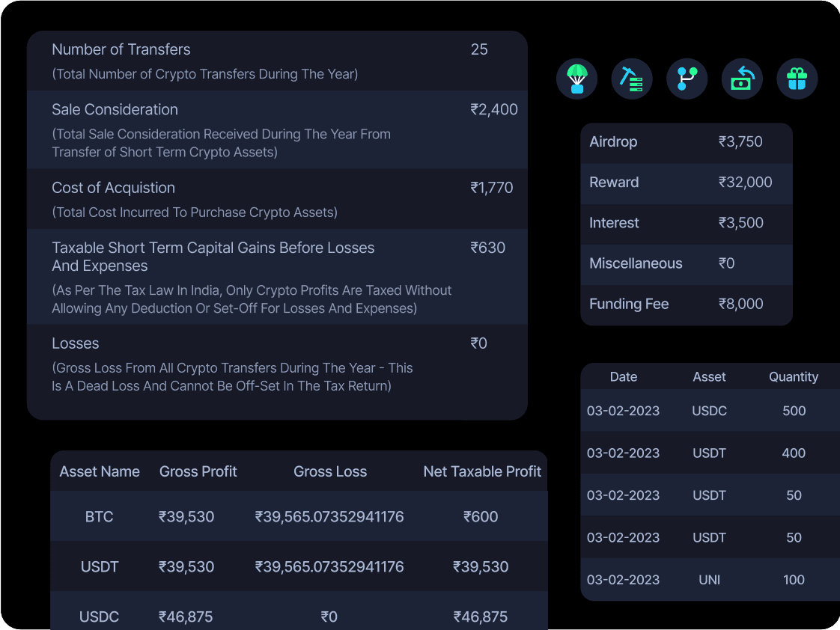Click the Quantity column header
The width and height of the screenshot is (840, 630).
[x=793, y=377]
